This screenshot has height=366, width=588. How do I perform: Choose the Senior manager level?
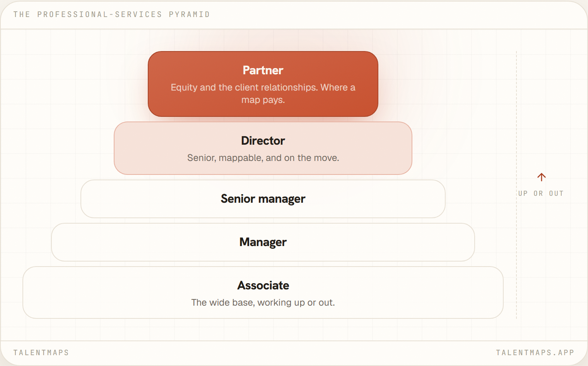click(263, 199)
